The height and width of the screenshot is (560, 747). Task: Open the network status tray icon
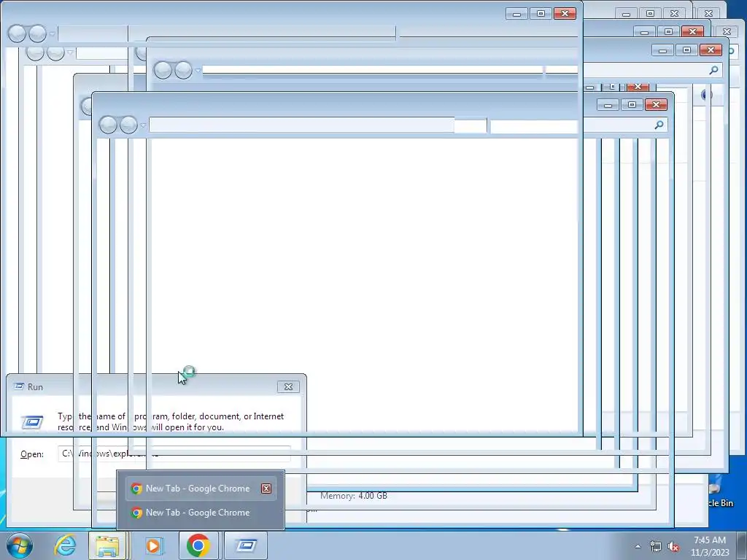tap(656, 546)
